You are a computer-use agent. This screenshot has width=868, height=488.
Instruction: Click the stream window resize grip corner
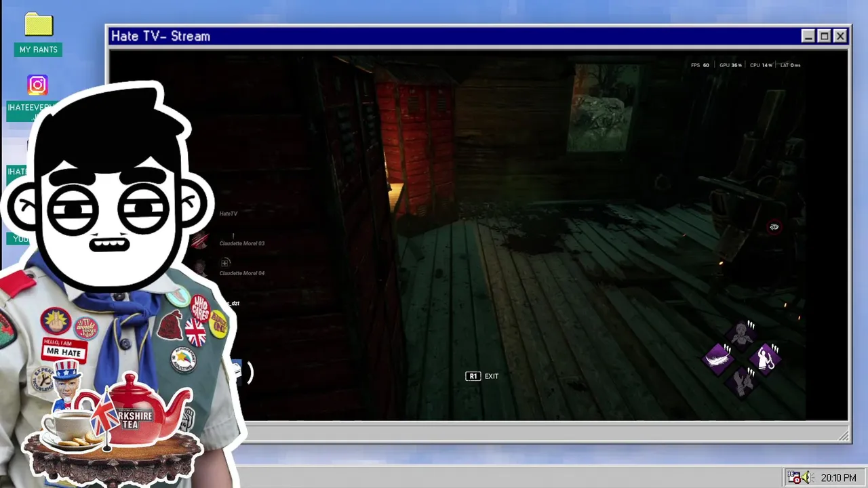pyautogui.click(x=844, y=436)
